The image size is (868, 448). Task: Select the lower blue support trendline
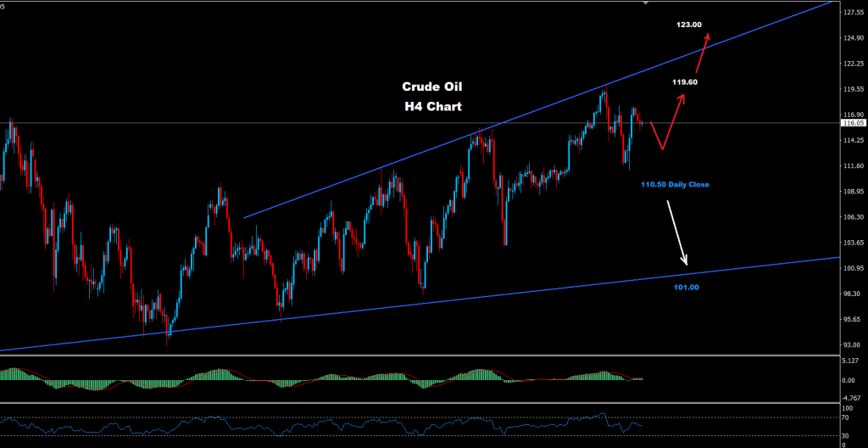point(420,304)
